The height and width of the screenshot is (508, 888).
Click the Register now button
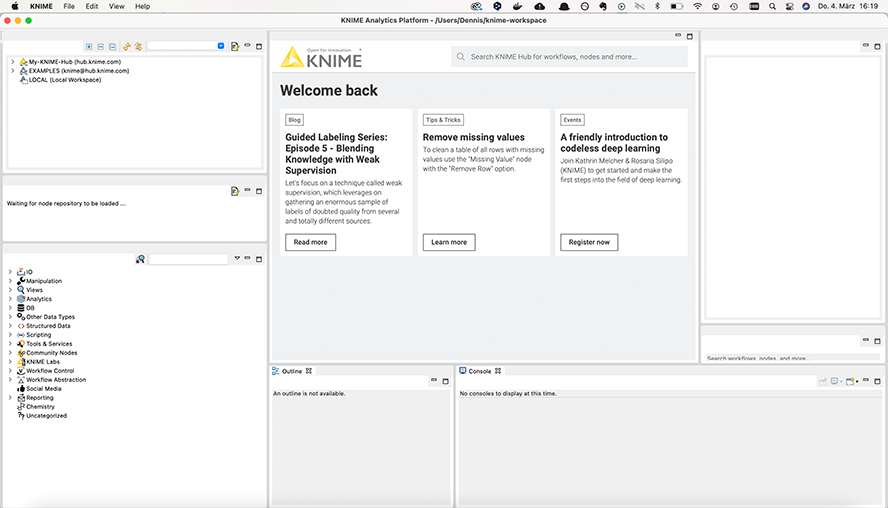589,242
